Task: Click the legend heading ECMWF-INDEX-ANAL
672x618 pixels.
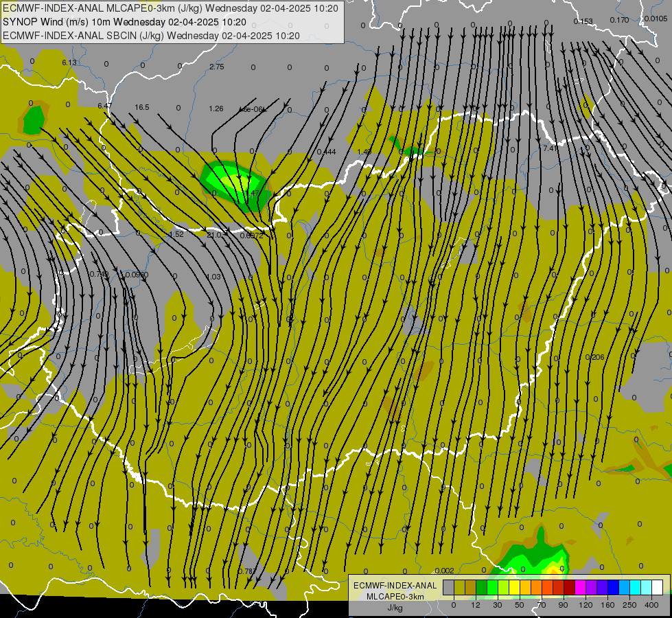Action: (395, 586)
